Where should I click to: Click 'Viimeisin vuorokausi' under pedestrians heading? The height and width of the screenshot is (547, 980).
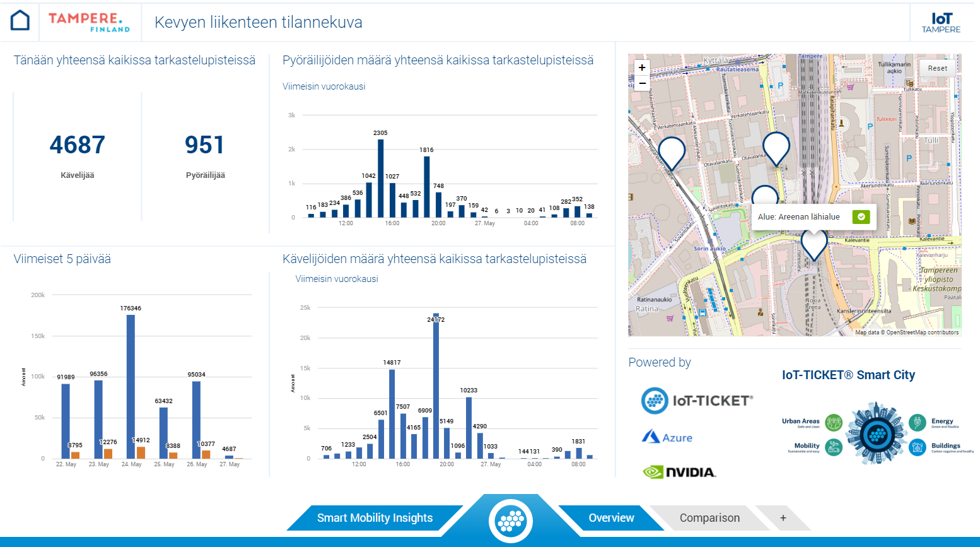(337, 279)
